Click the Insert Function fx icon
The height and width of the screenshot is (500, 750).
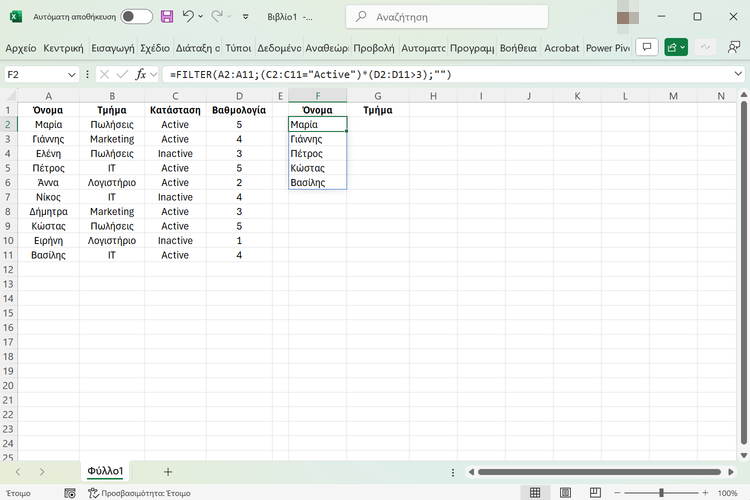(x=141, y=74)
